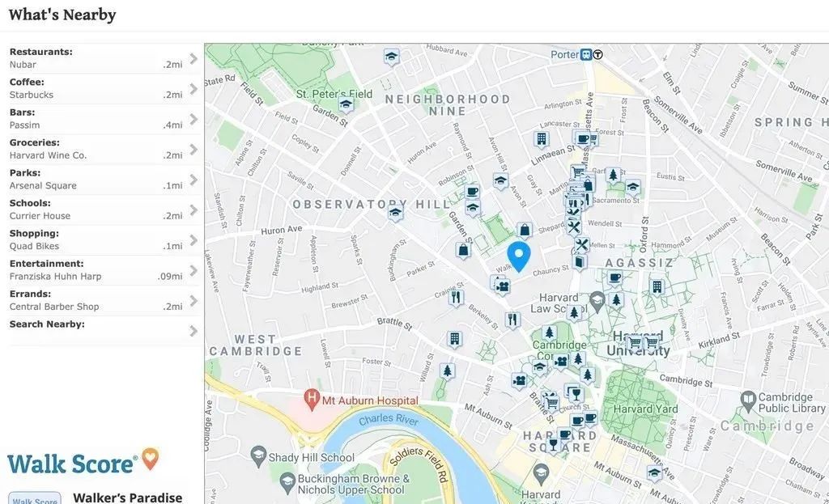The width and height of the screenshot is (829, 504).
Task: Select Starbucks coffee entry
Action: point(32,95)
